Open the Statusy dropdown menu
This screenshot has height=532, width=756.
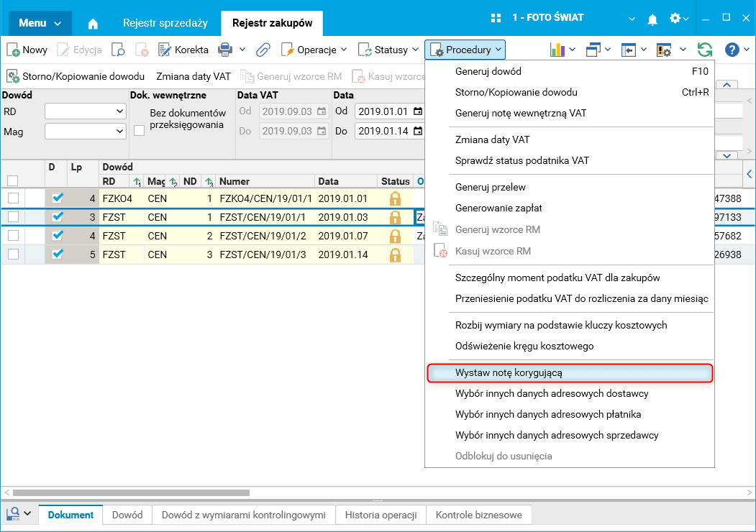(x=389, y=50)
